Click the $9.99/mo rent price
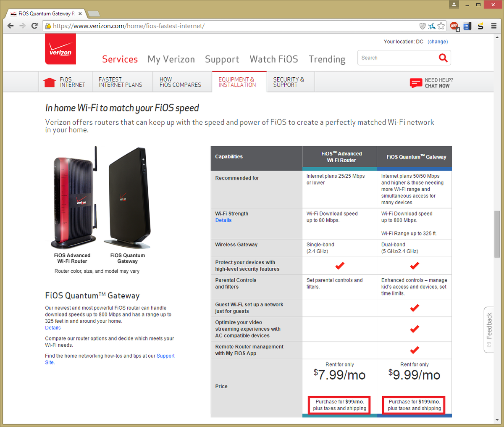 [x=414, y=375]
